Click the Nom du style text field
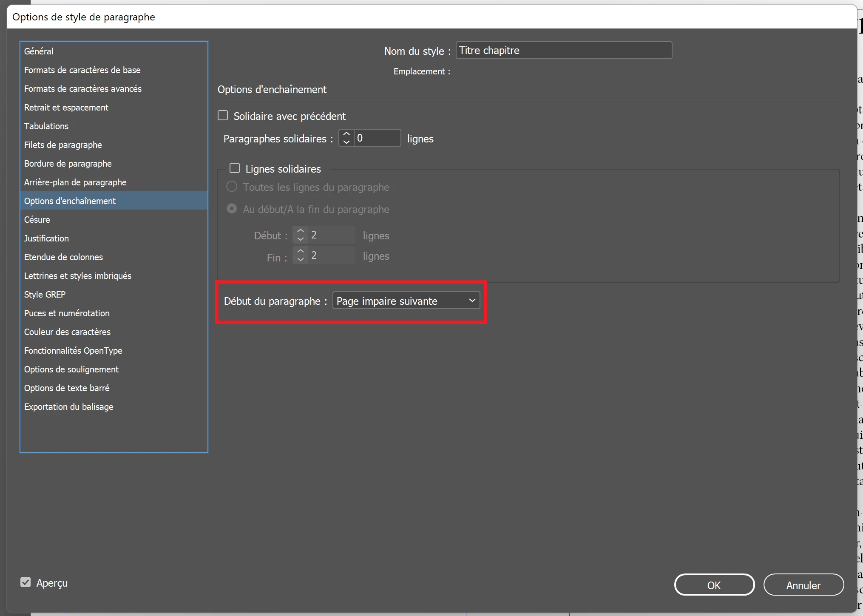863x616 pixels. point(564,51)
